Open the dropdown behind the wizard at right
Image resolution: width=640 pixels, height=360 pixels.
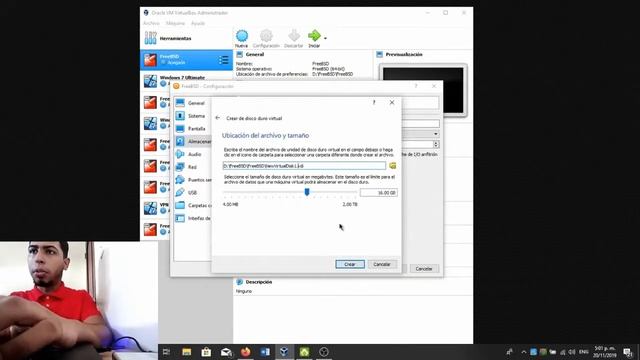click(436, 134)
